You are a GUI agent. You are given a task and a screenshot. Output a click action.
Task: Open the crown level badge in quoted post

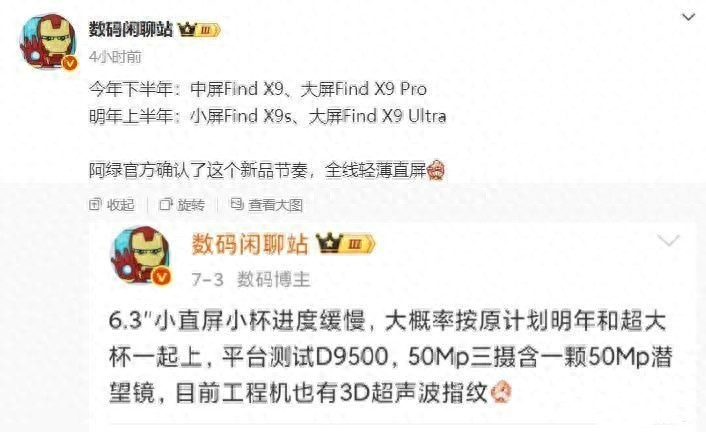(x=345, y=244)
